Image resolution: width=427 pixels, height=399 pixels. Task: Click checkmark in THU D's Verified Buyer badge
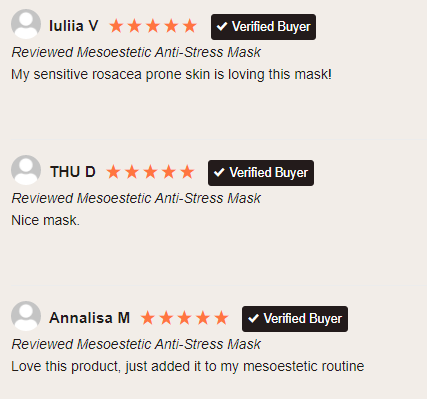pos(219,172)
